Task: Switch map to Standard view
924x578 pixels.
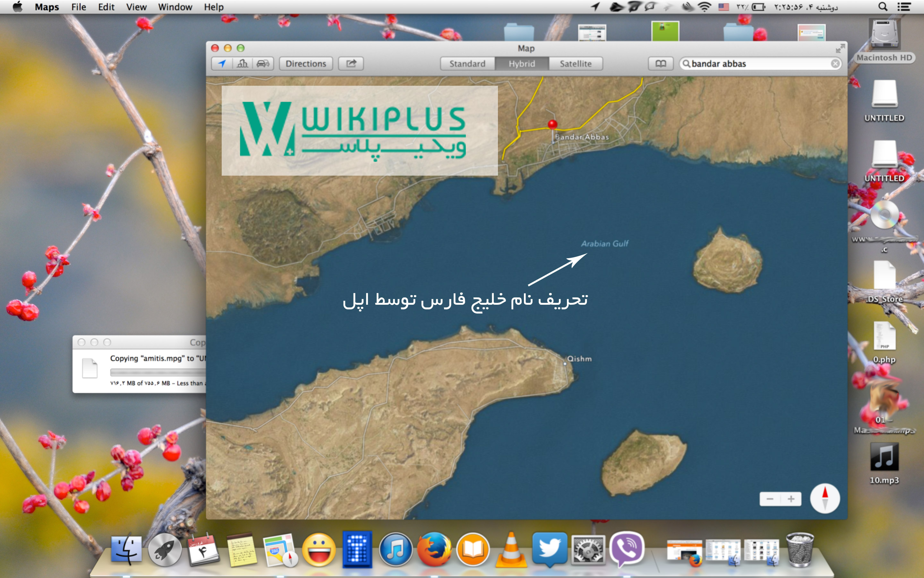Action: tap(467, 64)
